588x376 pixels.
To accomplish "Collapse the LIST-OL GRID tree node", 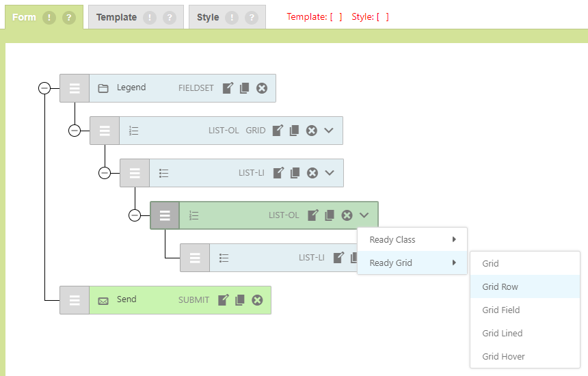I will point(75,131).
